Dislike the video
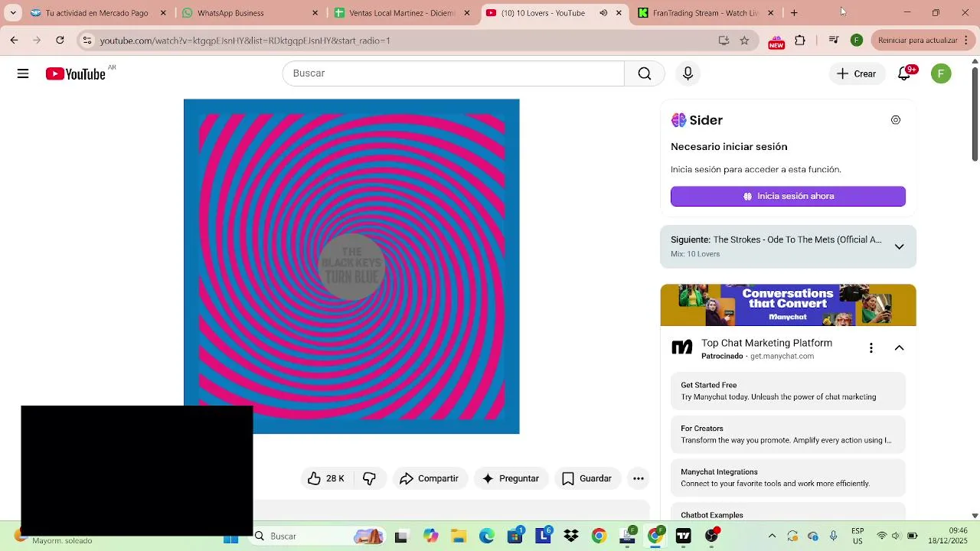 coord(369,478)
